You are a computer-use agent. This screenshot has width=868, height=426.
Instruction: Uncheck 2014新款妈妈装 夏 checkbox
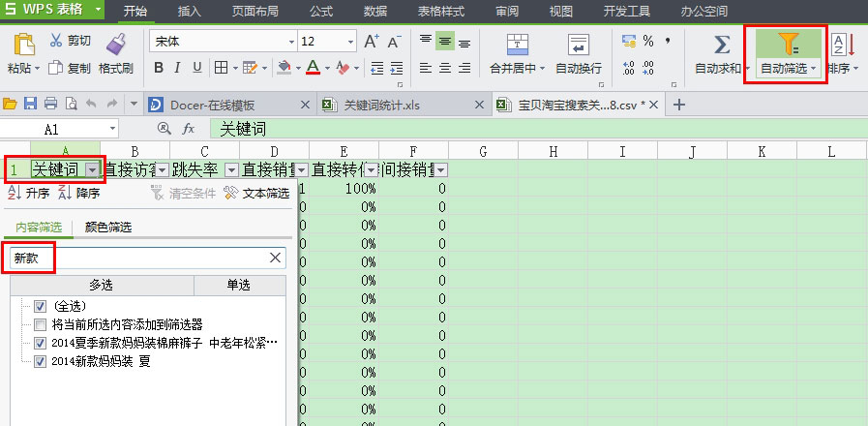click(40, 362)
